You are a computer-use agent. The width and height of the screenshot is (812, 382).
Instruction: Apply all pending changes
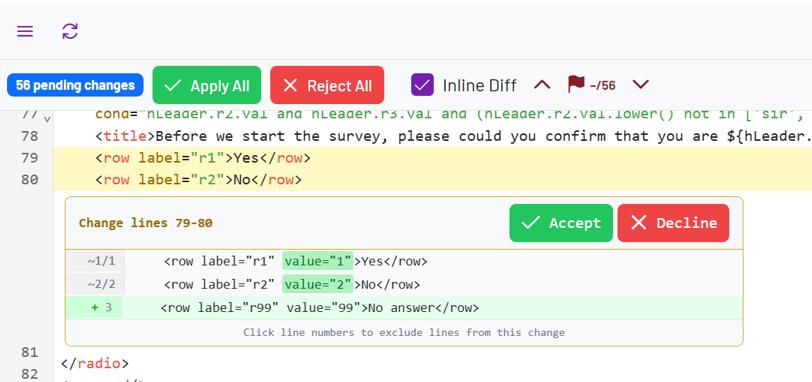207,85
